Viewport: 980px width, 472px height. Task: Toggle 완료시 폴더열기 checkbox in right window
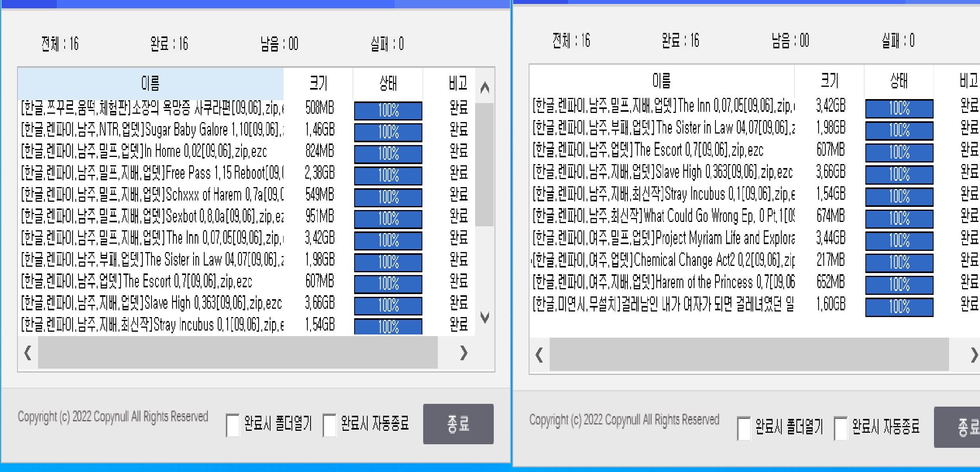pyautogui.click(x=744, y=428)
